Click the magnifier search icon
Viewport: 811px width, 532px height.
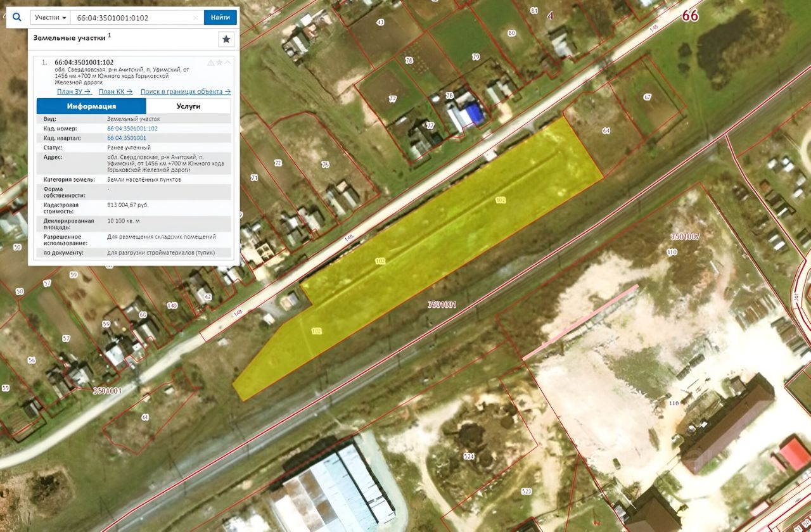(x=17, y=17)
